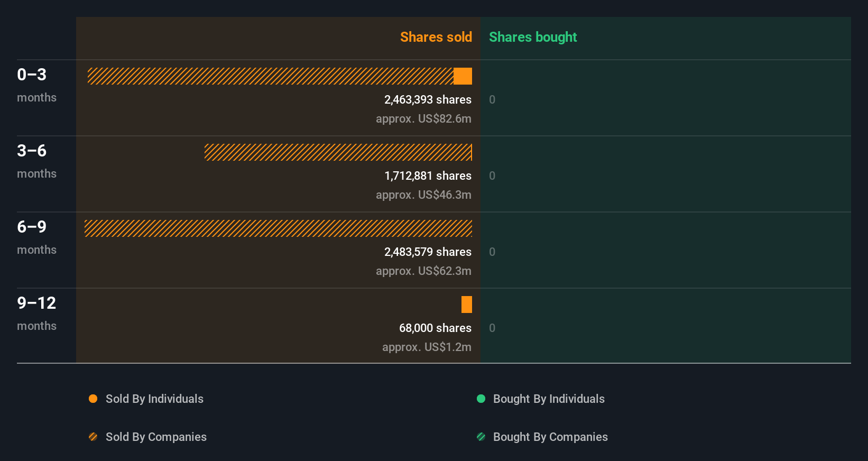This screenshot has height=461, width=868.
Task: Click the 6–9 months hatched sold bar
Action: click(x=278, y=228)
